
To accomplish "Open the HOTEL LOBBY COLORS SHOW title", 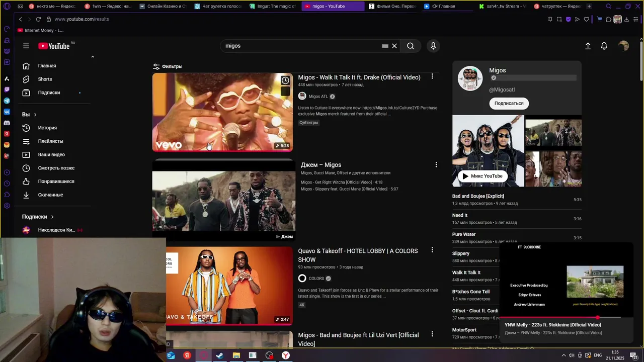I will click(358, 255).
